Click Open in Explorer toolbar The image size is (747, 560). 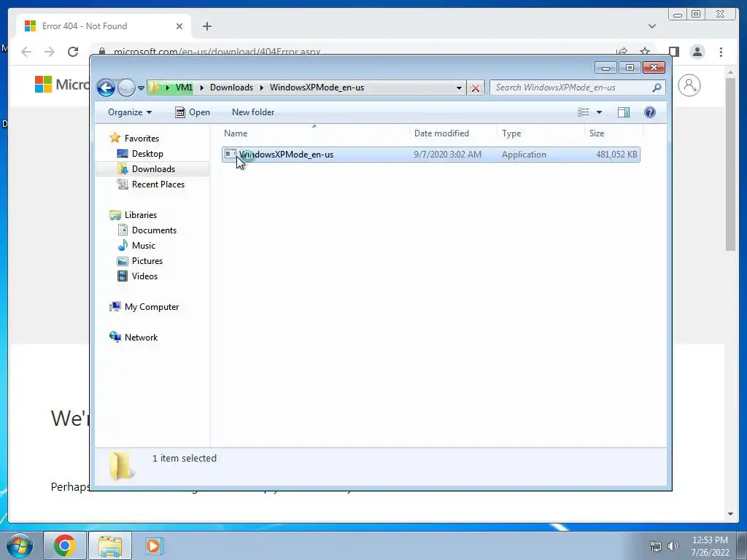[193, 112]
